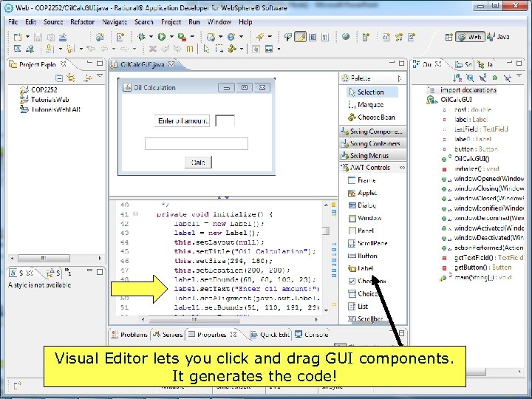This screenshot has height=399, width=532.
Task: Open dropdown arrow beside New file icon
Action: click(27, 37)
